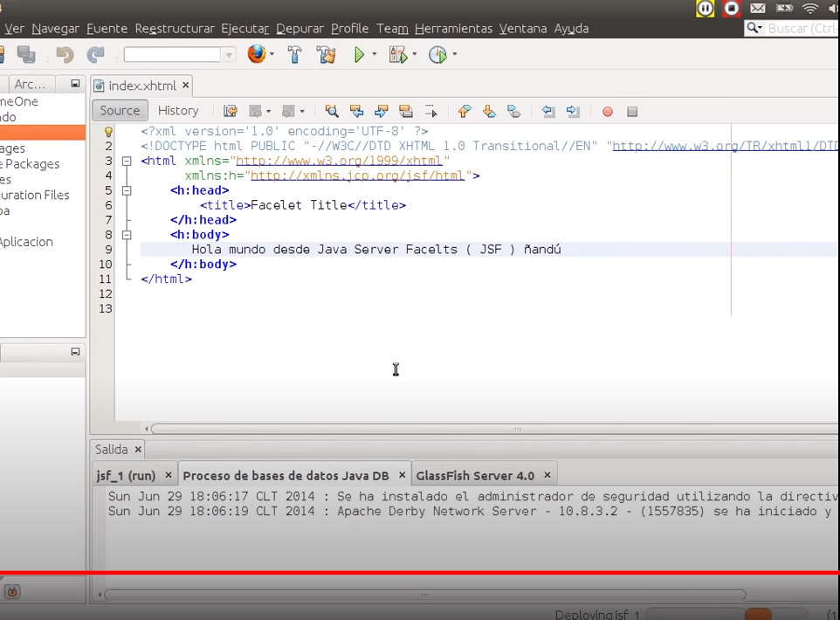Switch editor to History view
This screenshot has width=840, height=620.
178,110
